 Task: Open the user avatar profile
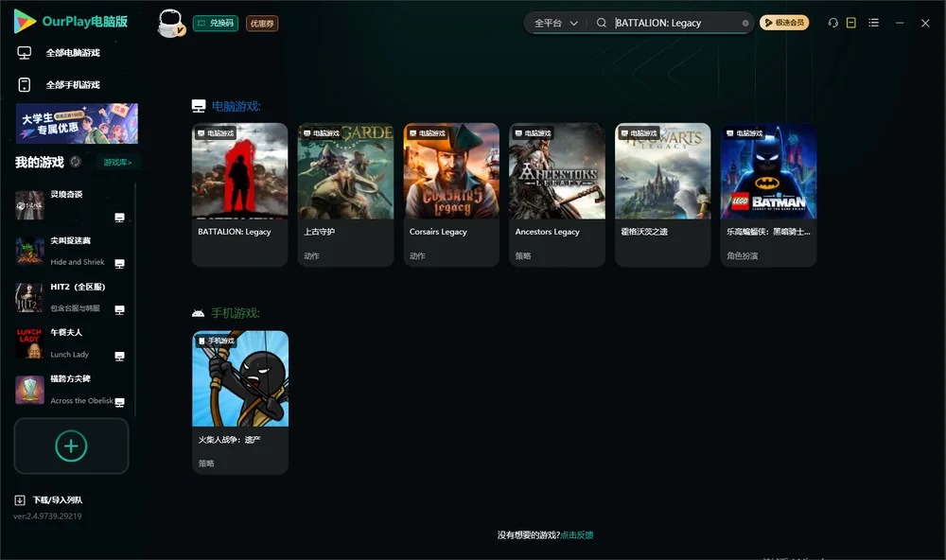coord(170,23)
